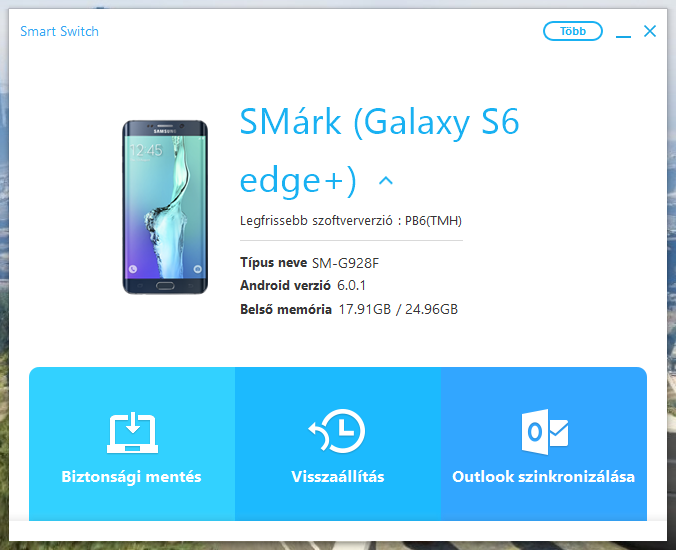Click the Típus neve SM-G928F entry

click(310, 263)
